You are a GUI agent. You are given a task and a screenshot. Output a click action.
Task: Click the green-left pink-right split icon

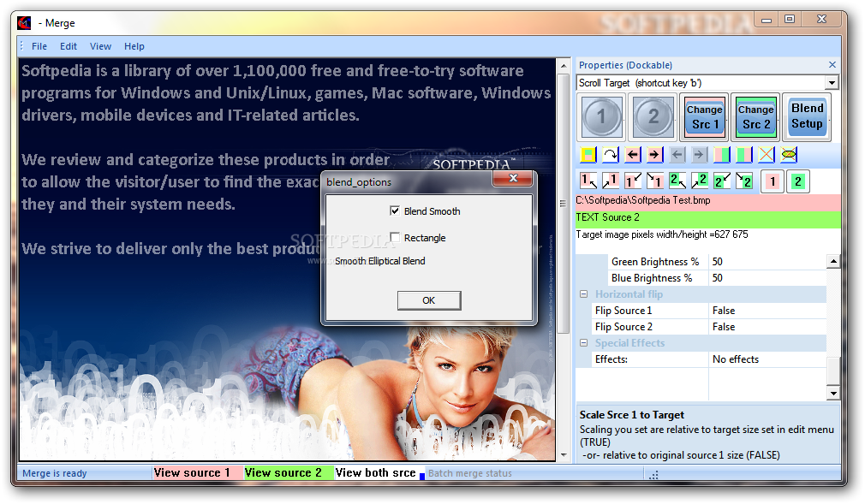[744, 155]
